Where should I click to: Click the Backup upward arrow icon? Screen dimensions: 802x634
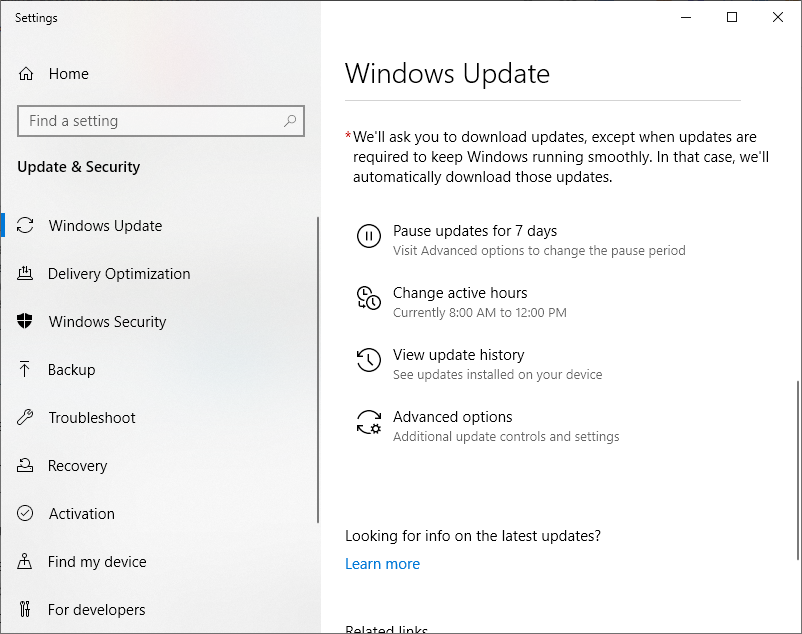[x=25, y=369]
